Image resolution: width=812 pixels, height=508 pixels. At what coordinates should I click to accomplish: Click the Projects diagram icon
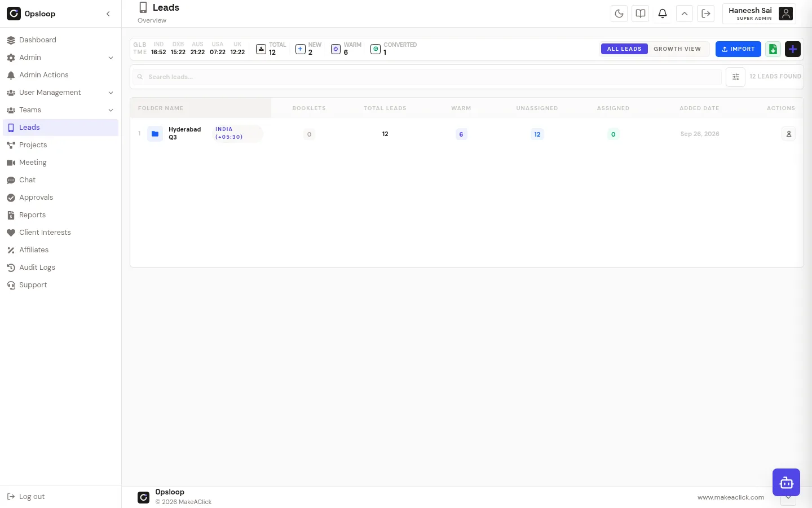[x=11, y=145]
